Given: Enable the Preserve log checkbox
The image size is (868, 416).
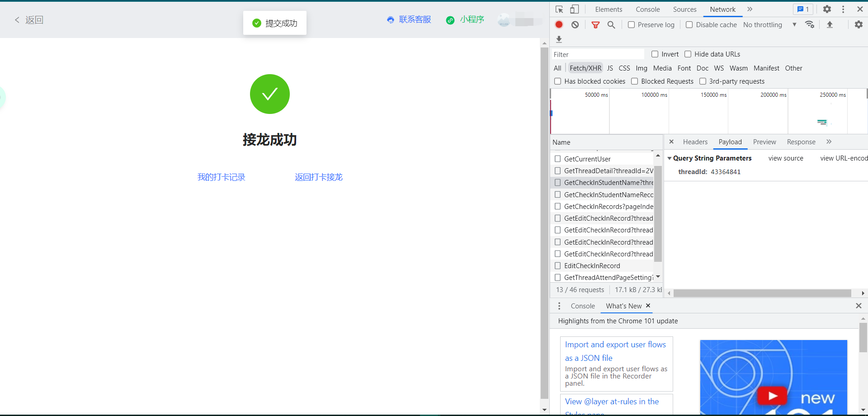Looking at the screenshot, I should (x=632, y=25).
